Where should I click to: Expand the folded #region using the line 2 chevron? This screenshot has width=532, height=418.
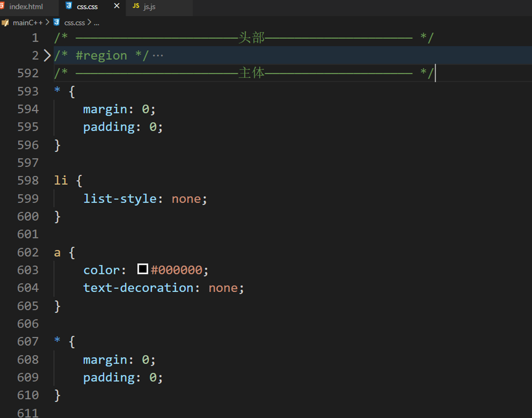point(47,55)
